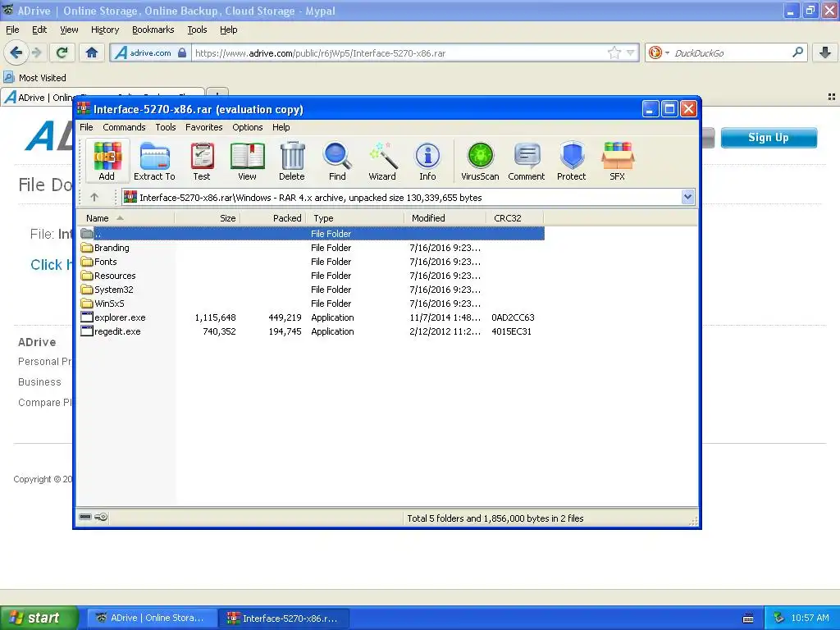Click the Sign Up button on ADrive page
This screenshot has height=630, width=840.
tap(769, 138)
